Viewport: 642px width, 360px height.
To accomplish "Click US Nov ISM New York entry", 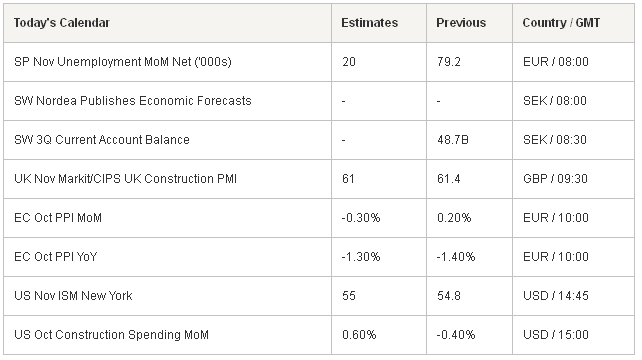I will click(73, 296).
